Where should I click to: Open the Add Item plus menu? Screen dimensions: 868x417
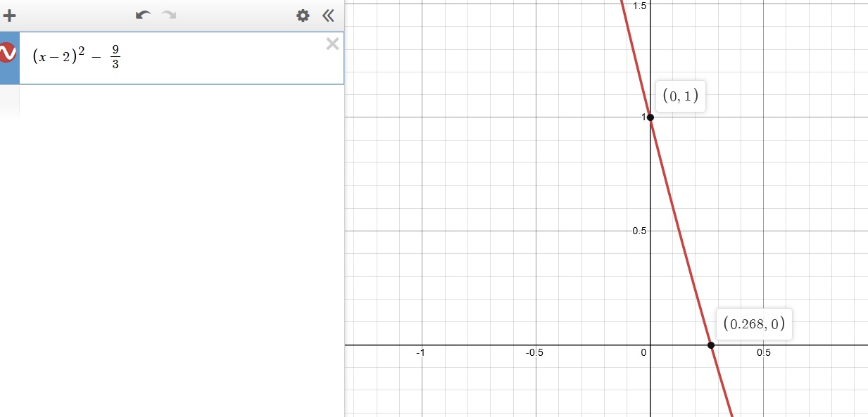[10, 15]
